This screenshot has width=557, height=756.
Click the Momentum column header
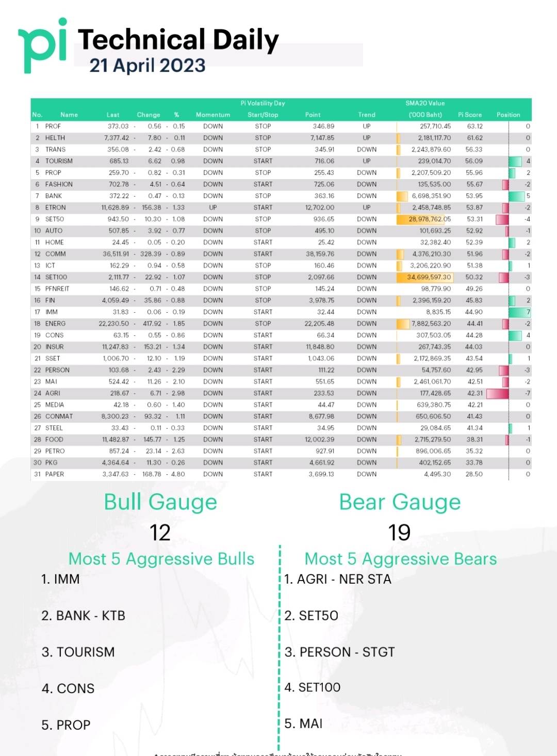(213, 115)
